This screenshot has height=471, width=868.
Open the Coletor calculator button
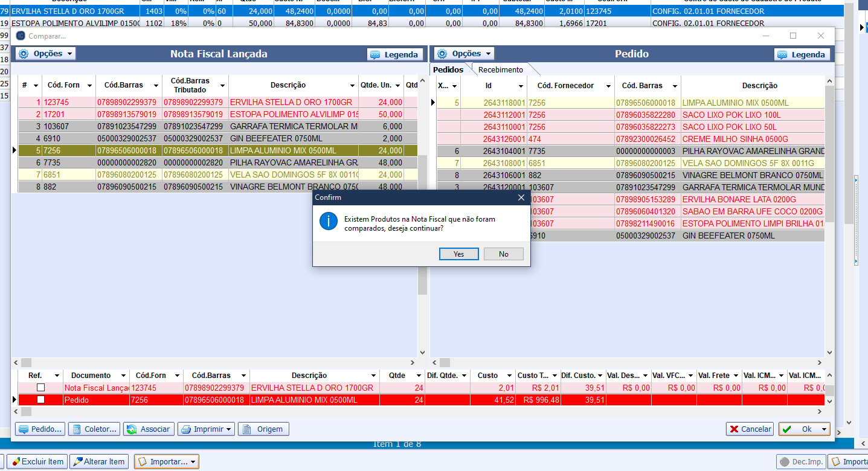click(x=94, y=429)
